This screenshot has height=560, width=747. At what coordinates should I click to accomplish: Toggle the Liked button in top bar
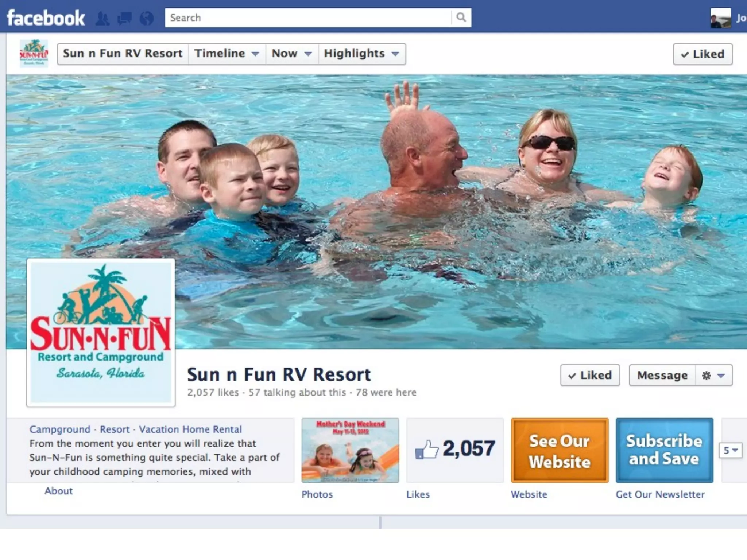coord(703,54)
